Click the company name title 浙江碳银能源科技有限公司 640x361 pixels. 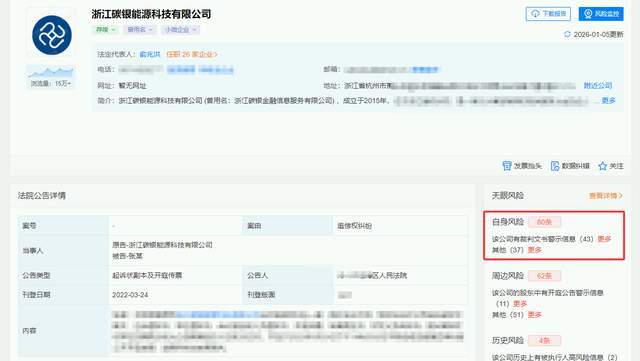pyautogui.click(x=151, y=14)
